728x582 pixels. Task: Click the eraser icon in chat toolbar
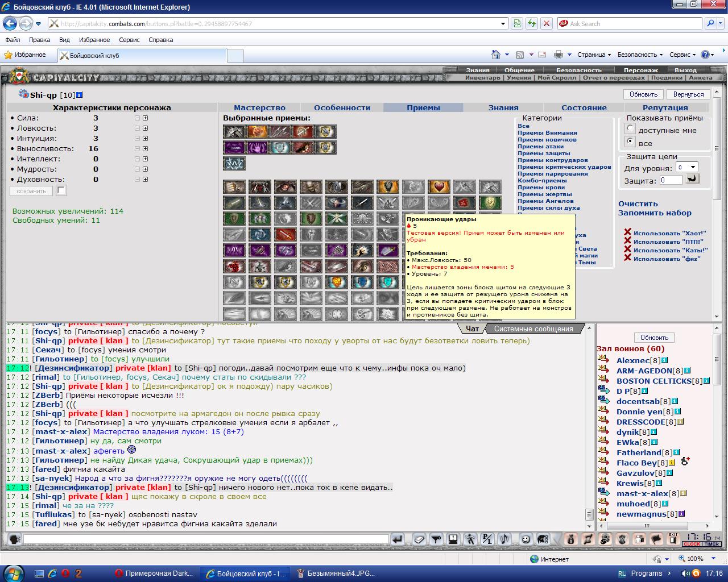419,539
